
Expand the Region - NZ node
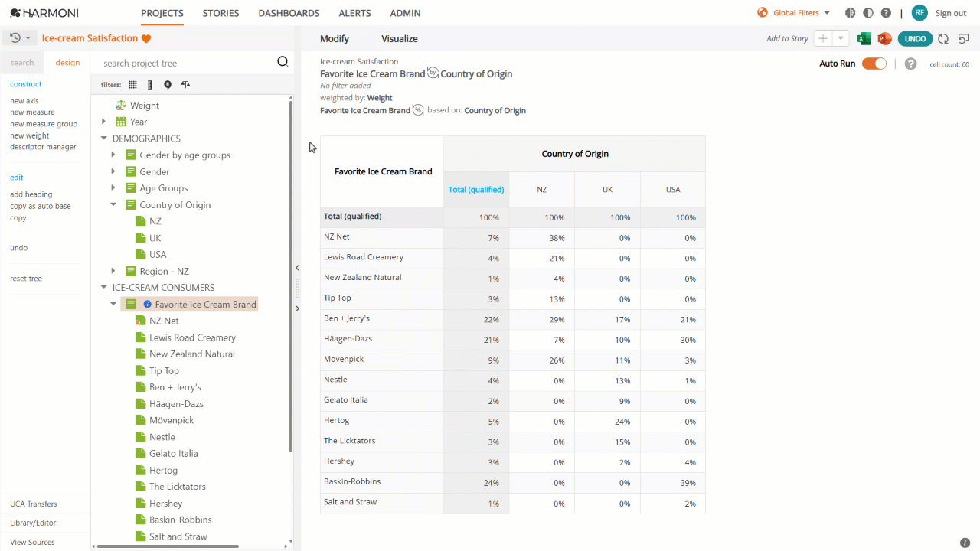[113, 271]
